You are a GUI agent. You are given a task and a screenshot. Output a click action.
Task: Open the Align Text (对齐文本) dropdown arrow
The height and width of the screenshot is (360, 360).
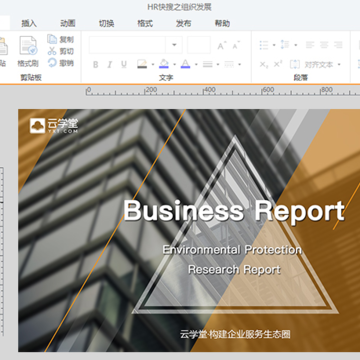tap(339, 65)
